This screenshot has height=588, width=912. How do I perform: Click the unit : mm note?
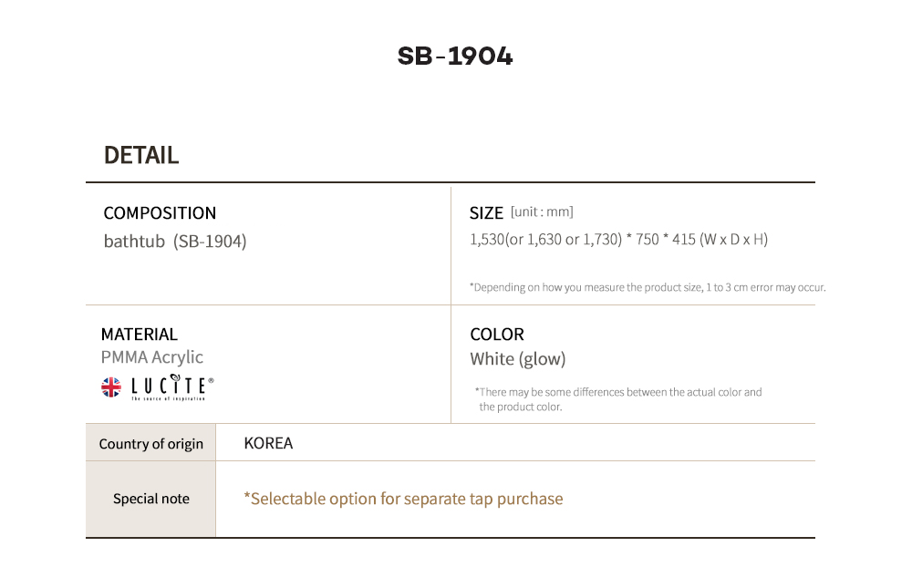click(542, 212)
